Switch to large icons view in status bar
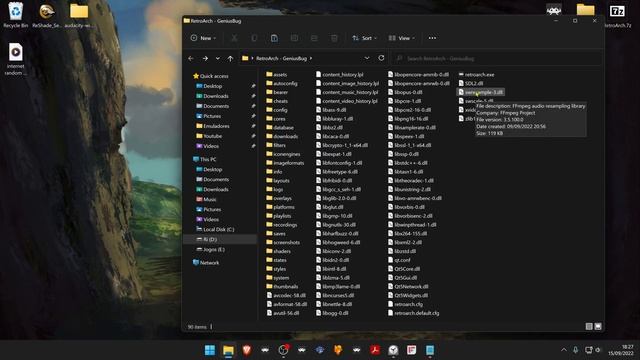This screenshot has width=640, height=360. (x=598, y=326)
